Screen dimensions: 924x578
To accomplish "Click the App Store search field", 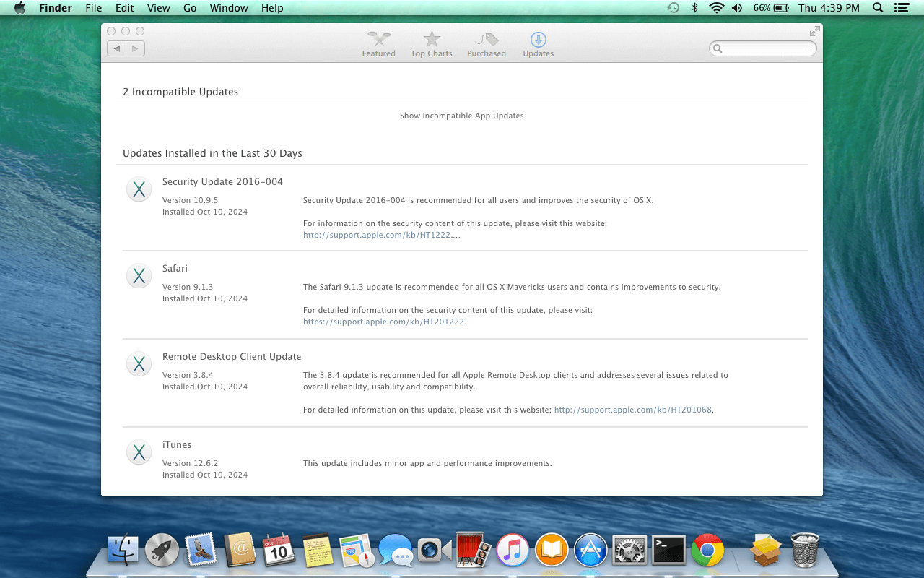I will [763, 48].
